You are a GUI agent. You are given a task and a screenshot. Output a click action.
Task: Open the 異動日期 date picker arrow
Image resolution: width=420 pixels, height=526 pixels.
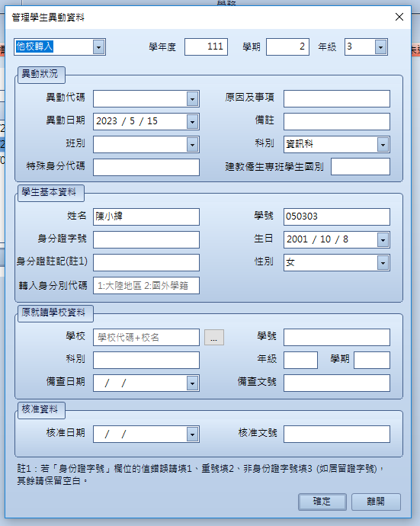192,122
